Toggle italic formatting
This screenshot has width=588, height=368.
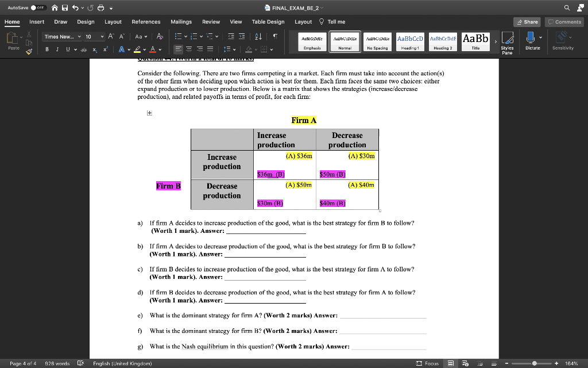(57, 50)
